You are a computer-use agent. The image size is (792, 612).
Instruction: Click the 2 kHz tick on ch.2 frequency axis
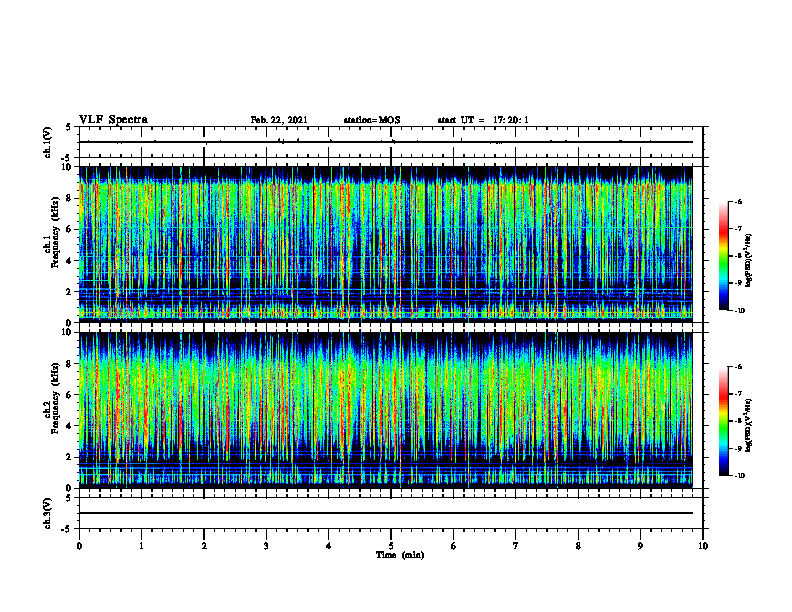(x=71, y=457)
